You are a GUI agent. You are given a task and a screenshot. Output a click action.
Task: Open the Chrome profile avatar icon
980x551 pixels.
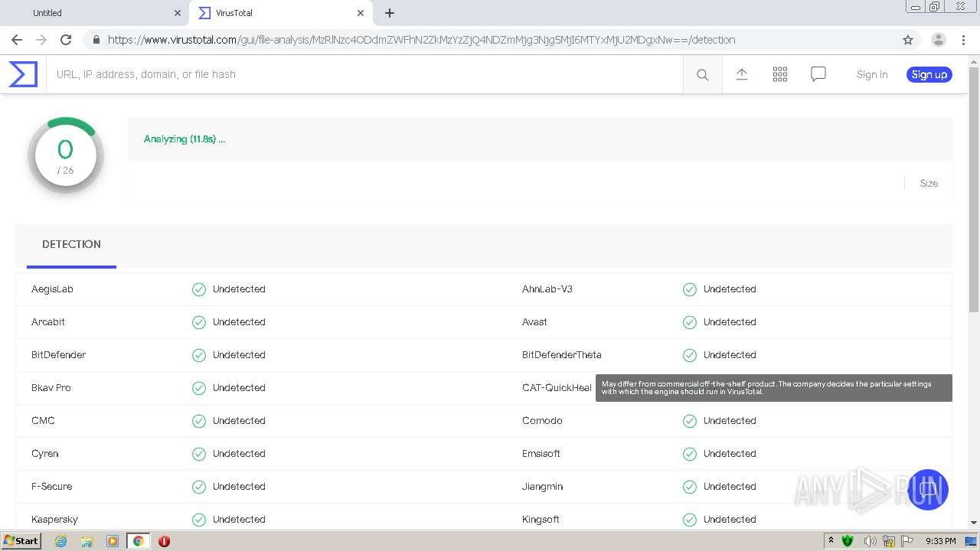(x=938, y=40)
